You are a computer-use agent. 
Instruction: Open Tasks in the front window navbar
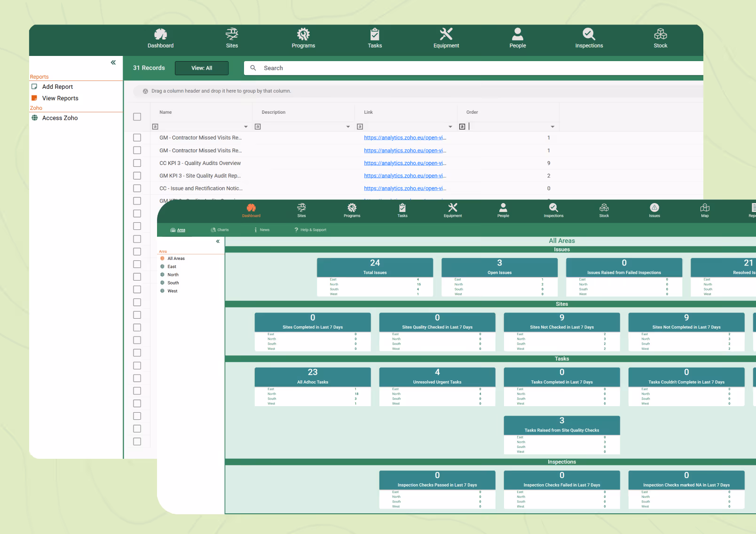[402, 210]
